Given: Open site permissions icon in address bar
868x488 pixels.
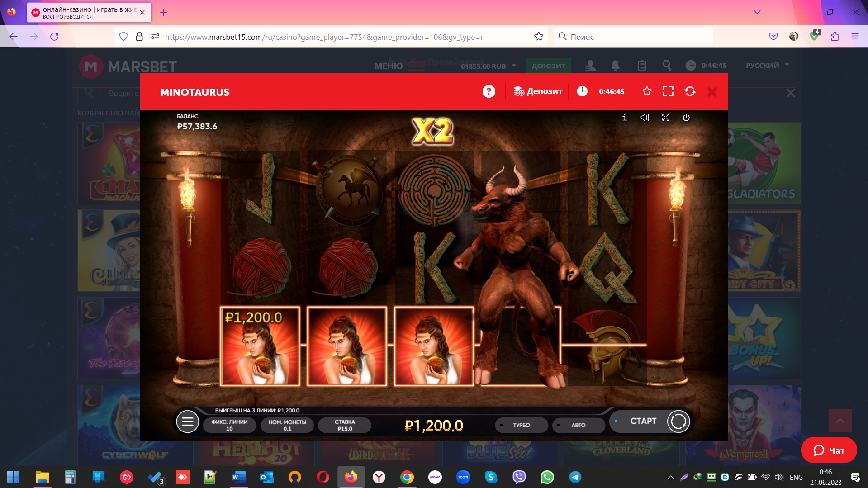Looking at the screenshot, I should [155, 37].
